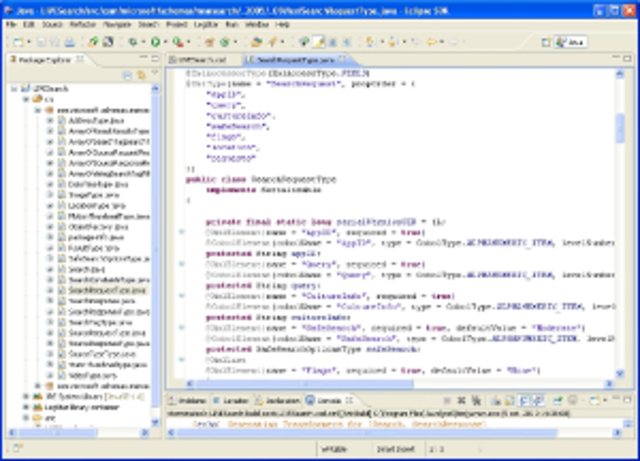Click the Smart Insert status bar field
640x461 pixels.
[396, 449]
